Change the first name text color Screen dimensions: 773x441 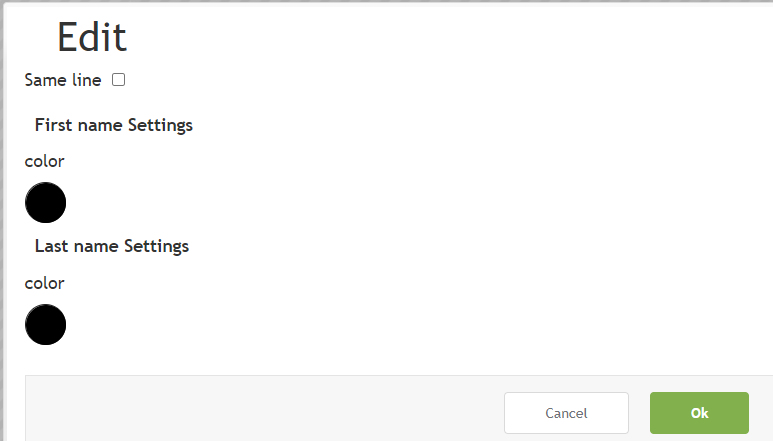pos(45,203)
